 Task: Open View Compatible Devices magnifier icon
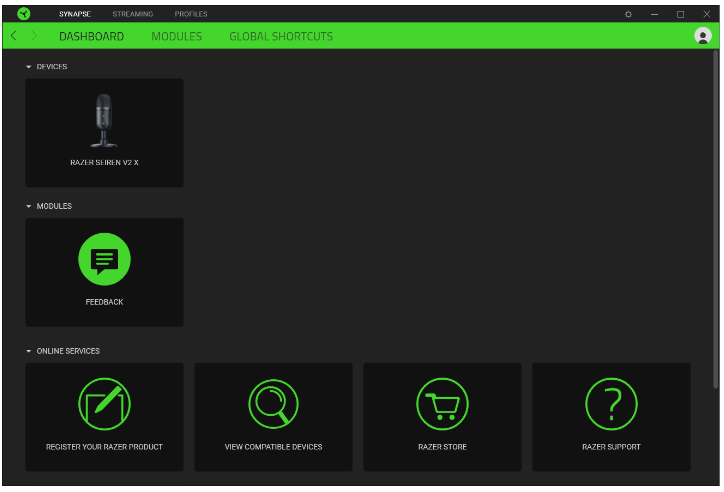tap(273, 404)
